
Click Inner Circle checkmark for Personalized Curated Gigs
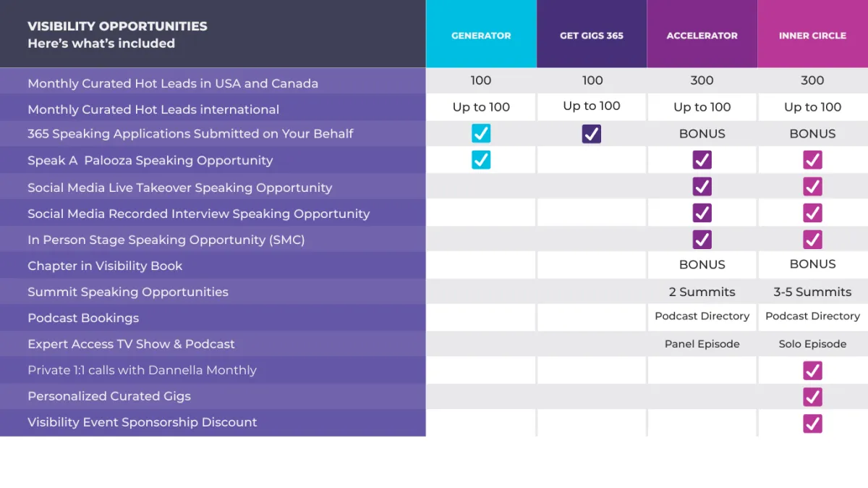(813, 397)
